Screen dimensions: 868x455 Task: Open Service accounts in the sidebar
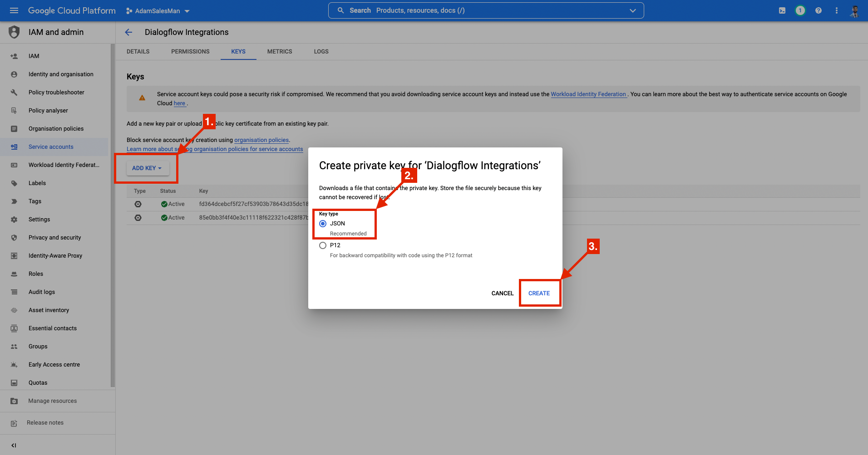pyautogui.click(x=54, y=147)
